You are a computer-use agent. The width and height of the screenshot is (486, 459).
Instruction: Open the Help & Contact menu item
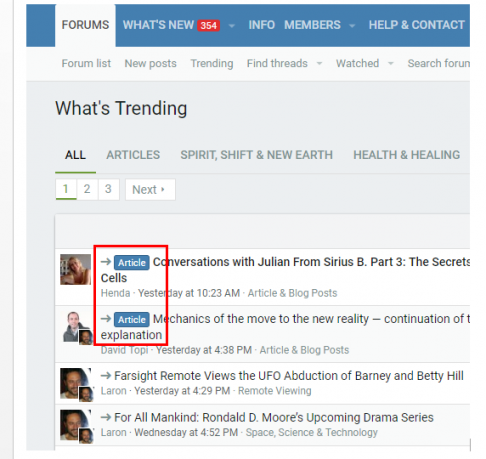tap(416, 25)
